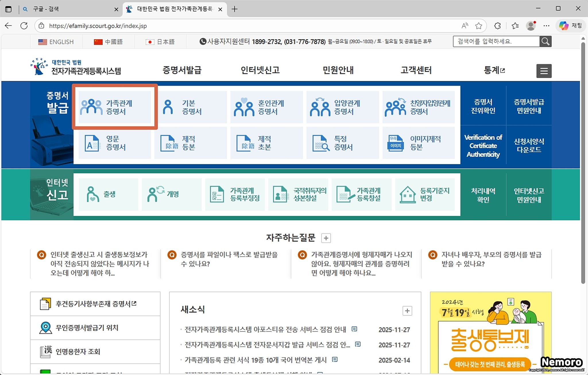Click the ENGLISH language link
Screen dimensions: 588x375
pyautogui.click(x=56, y=42)
